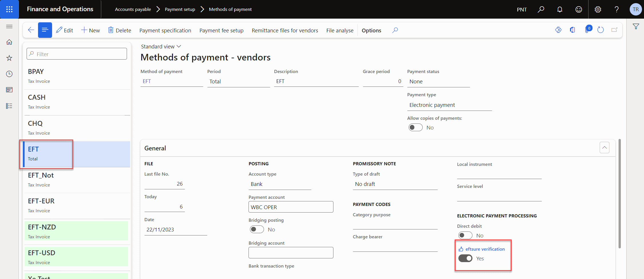Expand the left navigation hamburger menu
Image resolution: width=644 pixels, height=279 pixels.
(x=9, y=26)
